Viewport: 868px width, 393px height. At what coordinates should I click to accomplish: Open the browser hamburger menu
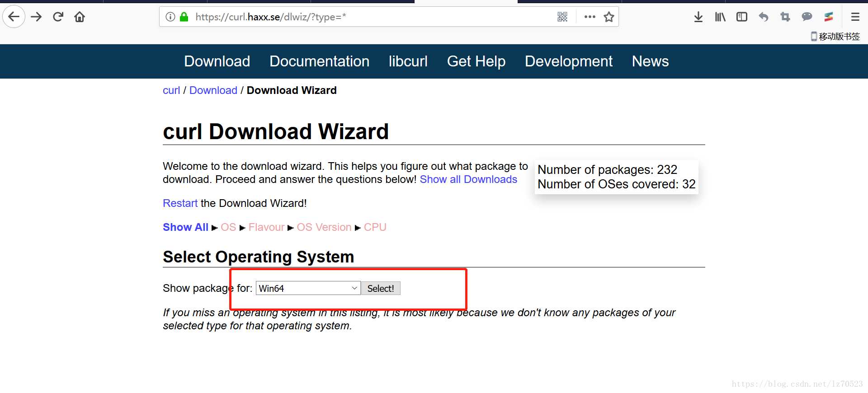point(855,17)
